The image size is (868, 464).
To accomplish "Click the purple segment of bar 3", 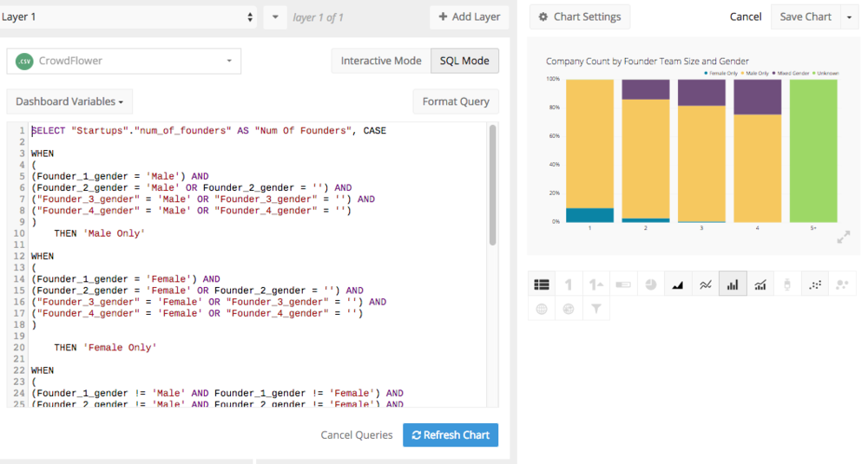I will point(701,92).
